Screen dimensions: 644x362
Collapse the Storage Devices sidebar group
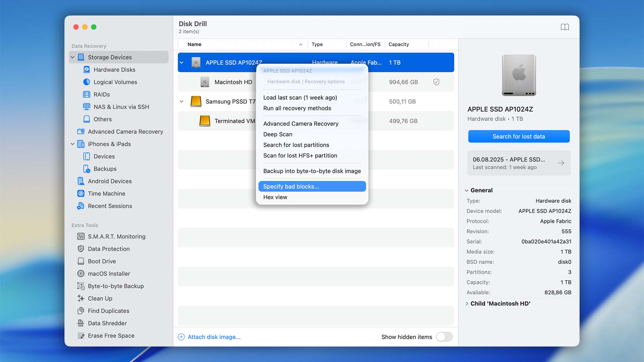[72, 57]
